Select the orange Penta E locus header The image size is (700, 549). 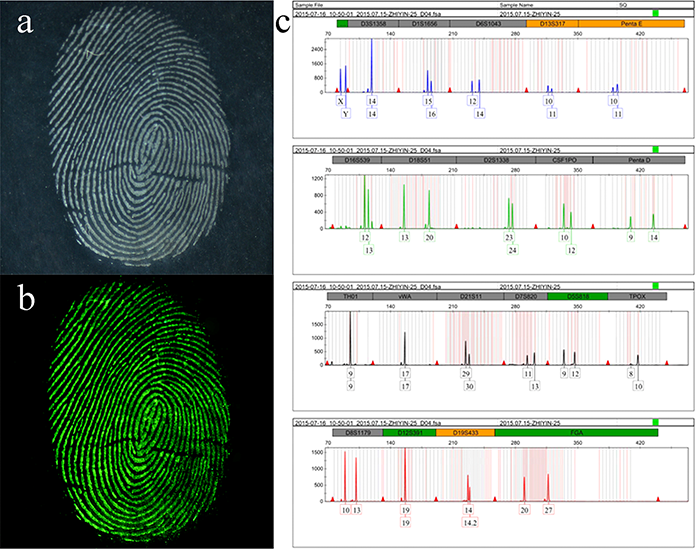click(632, 24)
